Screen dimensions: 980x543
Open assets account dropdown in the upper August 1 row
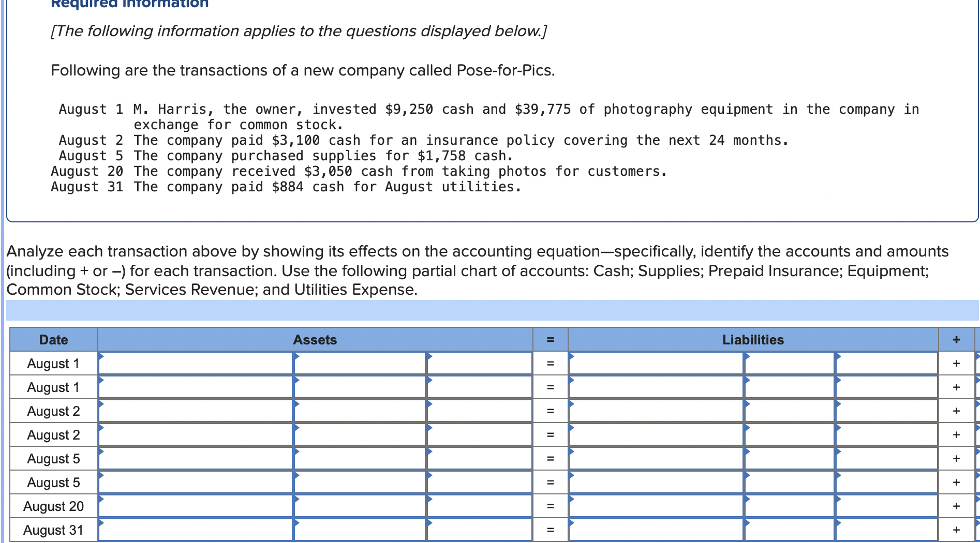click(196, 363)
